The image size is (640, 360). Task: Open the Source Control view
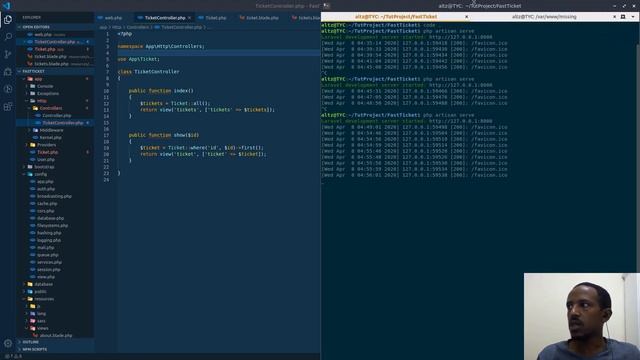click(8, 54)
